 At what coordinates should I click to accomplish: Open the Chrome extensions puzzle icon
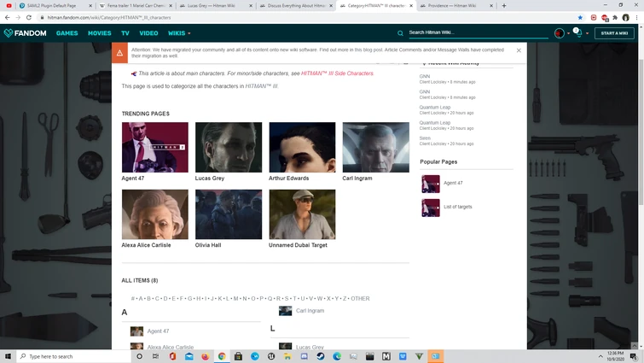click(x=615, y=18)
